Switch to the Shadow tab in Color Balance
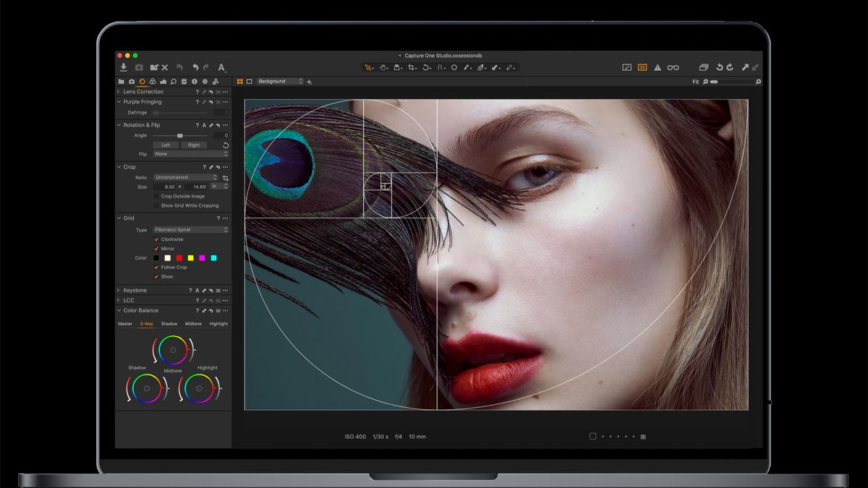 pyautogui.click(x=169, y=323)
